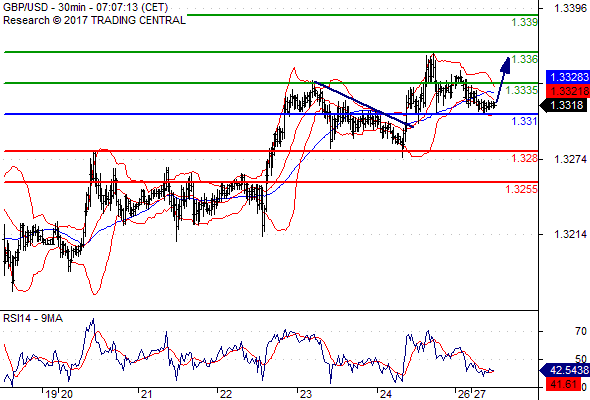Viewport: 590px width, 400px height.
Task: Click the Trading Central research copyright text
Action: pyautogui.click(x=94, y=20)
